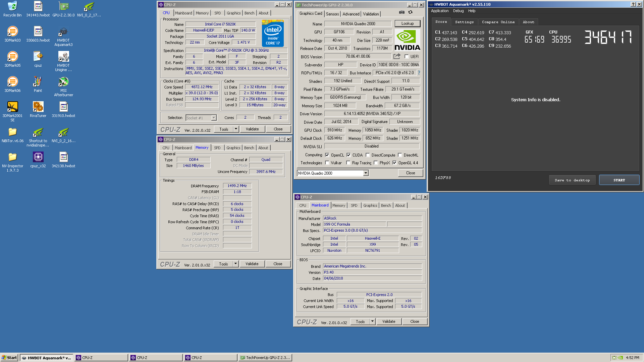Launch the GPU-Z.2.30.0 desktop shortcut
This screenshot has width=644, height=362.
coord(63,9)
